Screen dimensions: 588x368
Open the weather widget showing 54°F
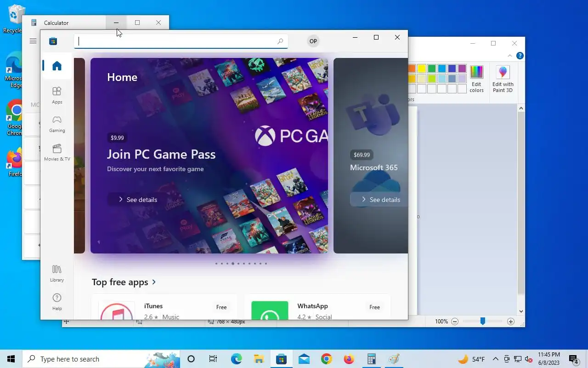(471, 359)
